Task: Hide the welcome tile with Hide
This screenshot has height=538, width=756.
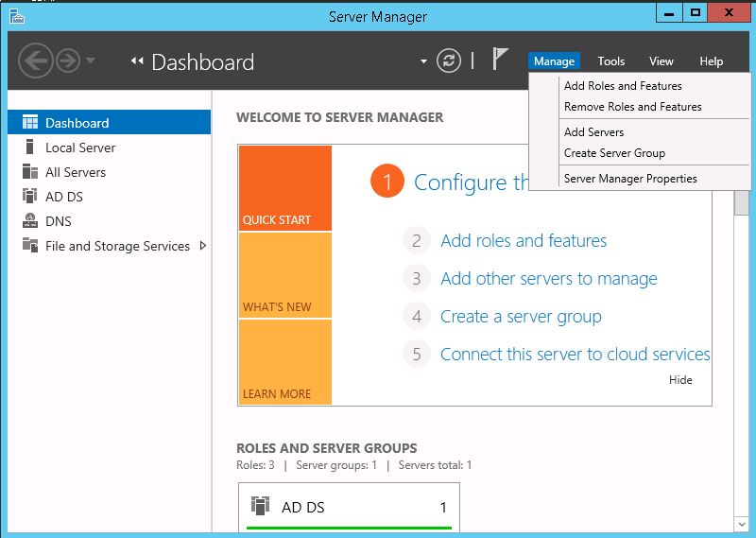Action: (x=680, y=380)
